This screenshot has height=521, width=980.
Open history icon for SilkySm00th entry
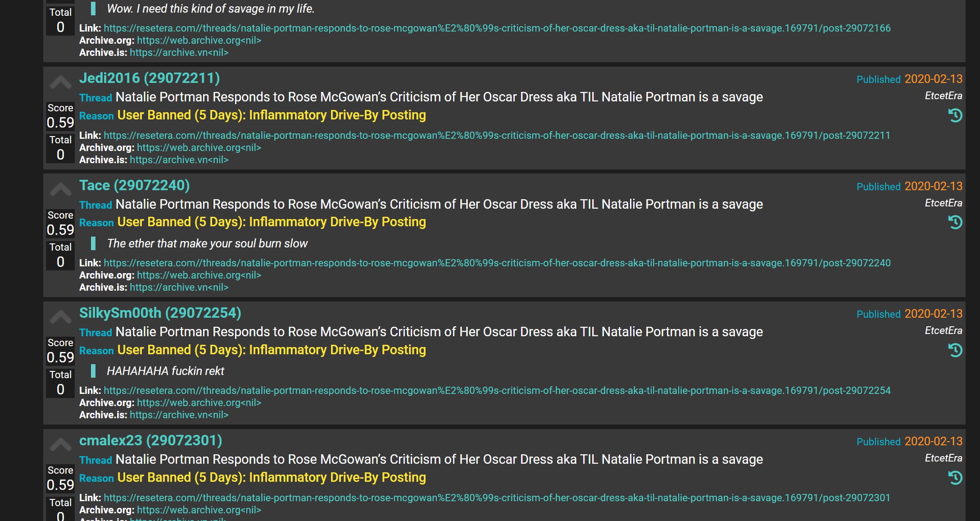(x=955, y=350)
